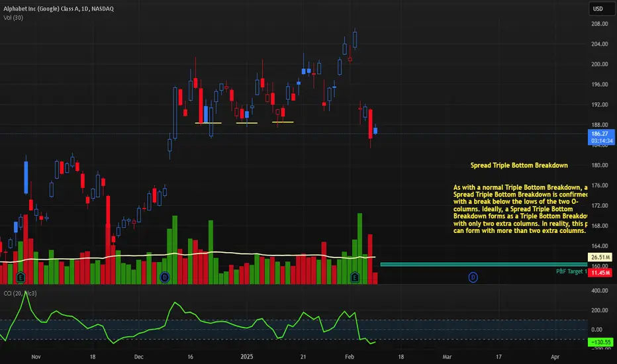Click the Dec label on time axis

tap(138, 357)
